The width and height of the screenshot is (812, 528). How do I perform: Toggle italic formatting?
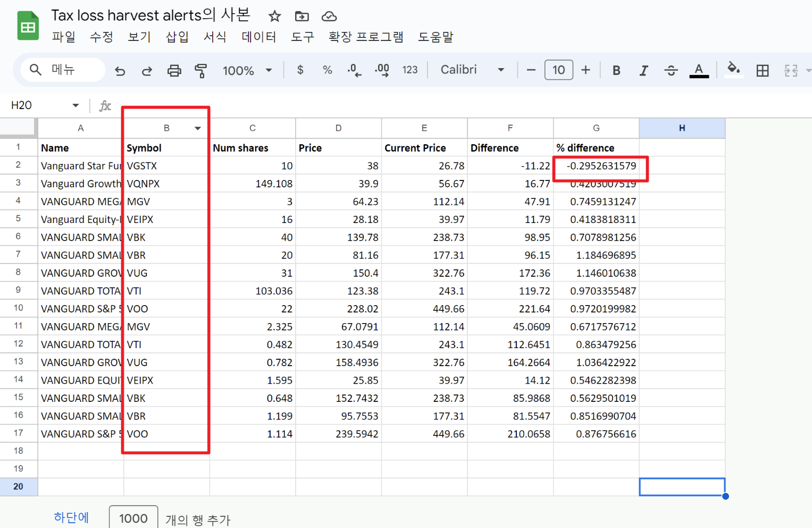pyautogui.click(x=643, y=70)
